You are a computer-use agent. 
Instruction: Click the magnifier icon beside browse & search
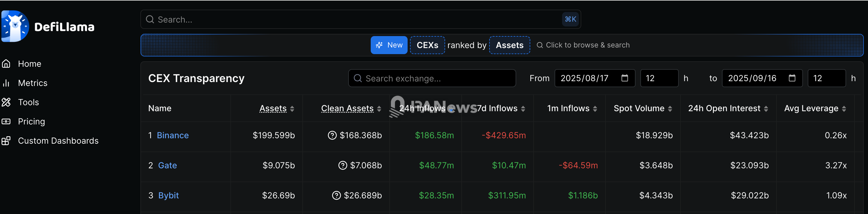(x=540, y=45)
